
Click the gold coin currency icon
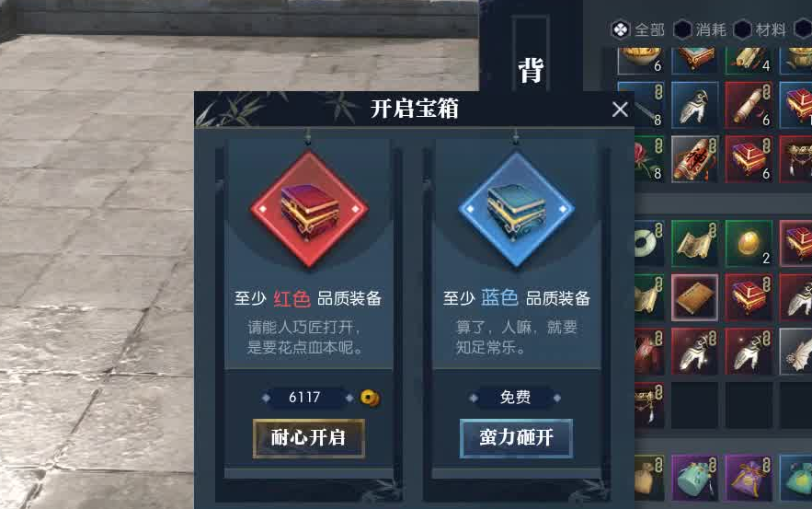click(x=370, y=398)
